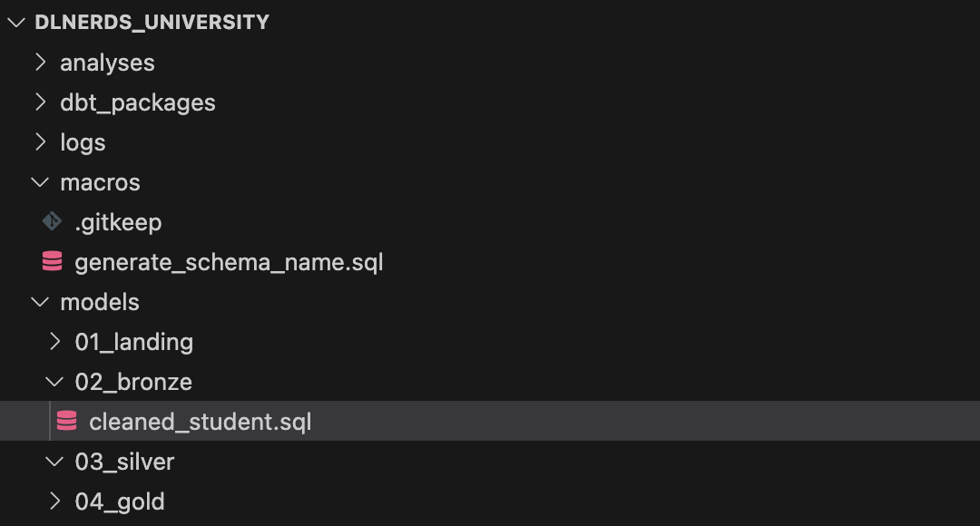Expand the dbt_packages folder
The width and height of the screenshot is (980, 526).
tap(40, 102)
